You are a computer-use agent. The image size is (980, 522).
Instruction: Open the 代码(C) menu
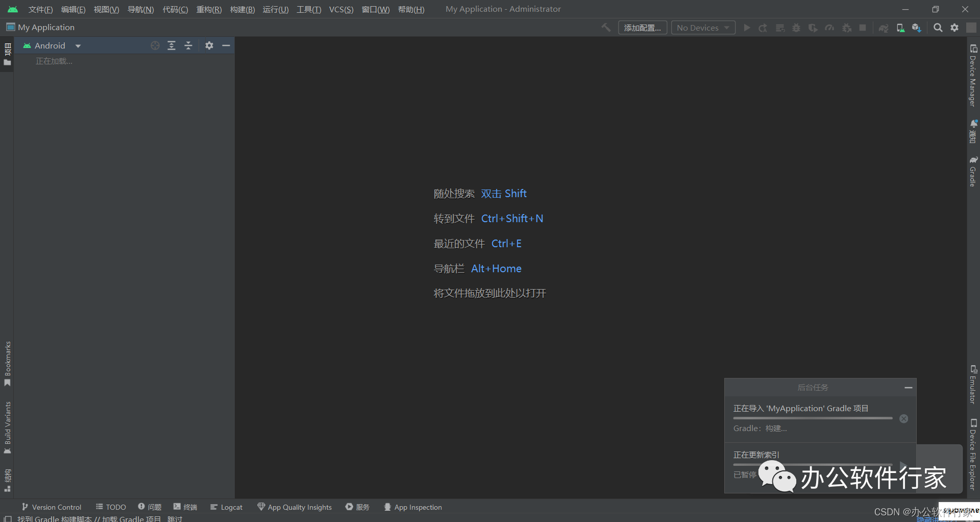tap(175, 9)
